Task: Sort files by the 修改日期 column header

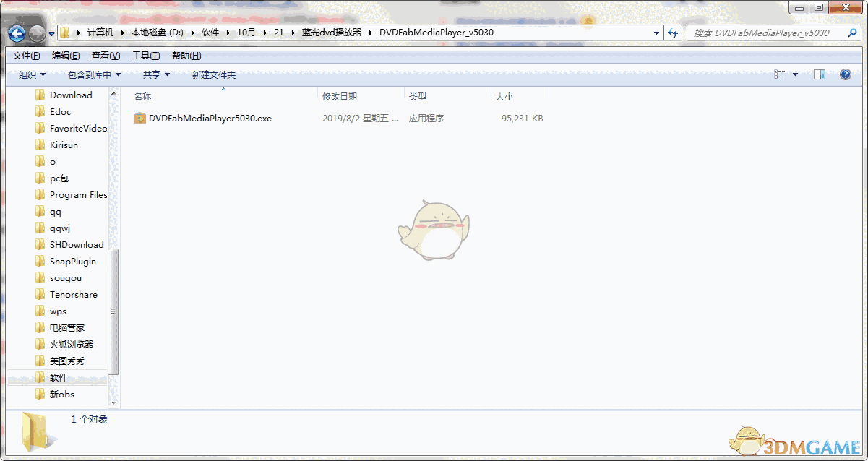Action: [x=340, y=96]
